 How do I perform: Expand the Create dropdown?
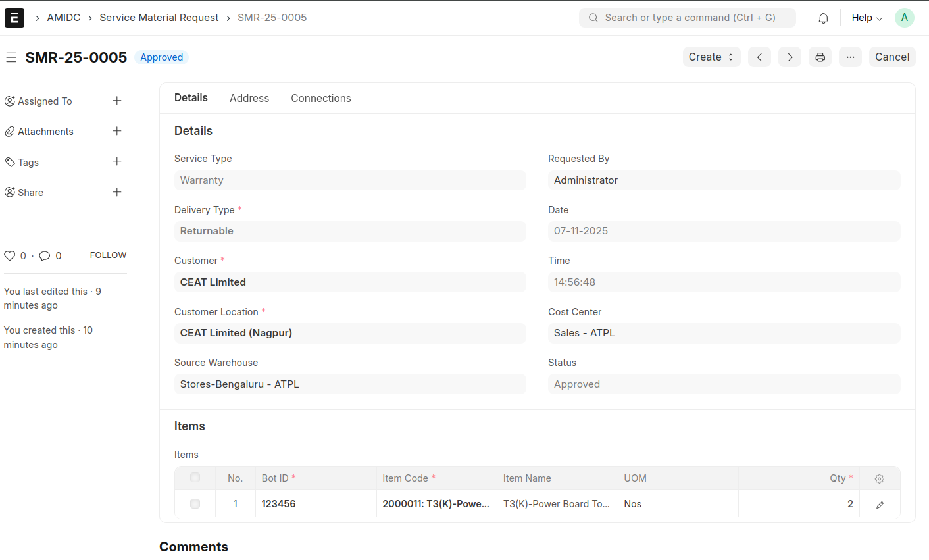[711, 57]
